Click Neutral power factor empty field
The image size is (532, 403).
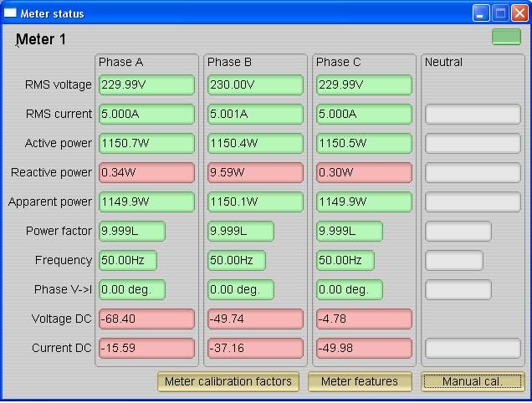click(x=458, y=231)
